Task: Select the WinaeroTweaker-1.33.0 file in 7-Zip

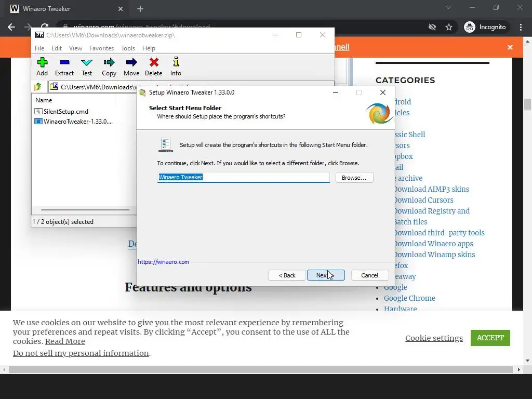Action: (74, 121)
